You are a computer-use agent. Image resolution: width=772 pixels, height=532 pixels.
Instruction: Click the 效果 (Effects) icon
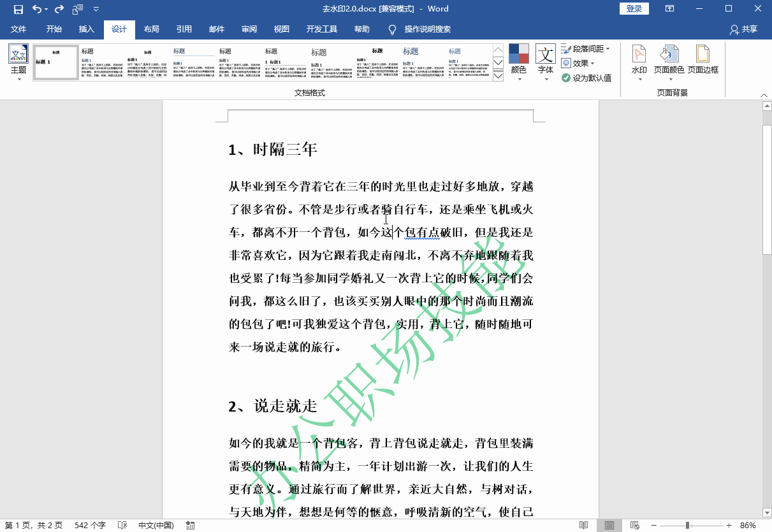[580, 64]
